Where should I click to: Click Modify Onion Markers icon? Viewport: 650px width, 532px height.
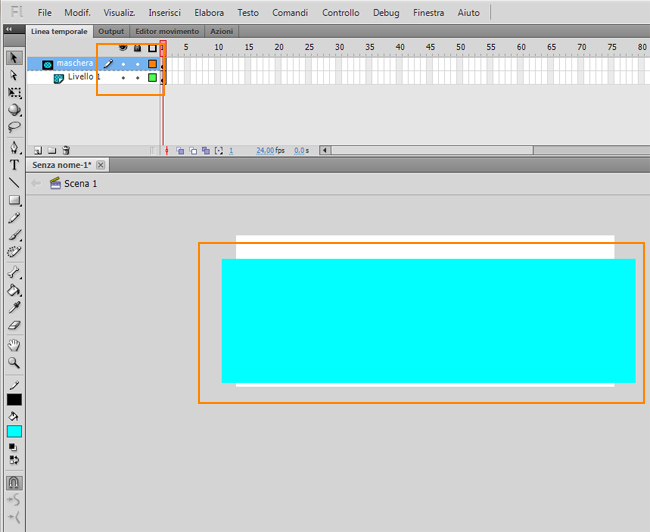click(219, 151)
